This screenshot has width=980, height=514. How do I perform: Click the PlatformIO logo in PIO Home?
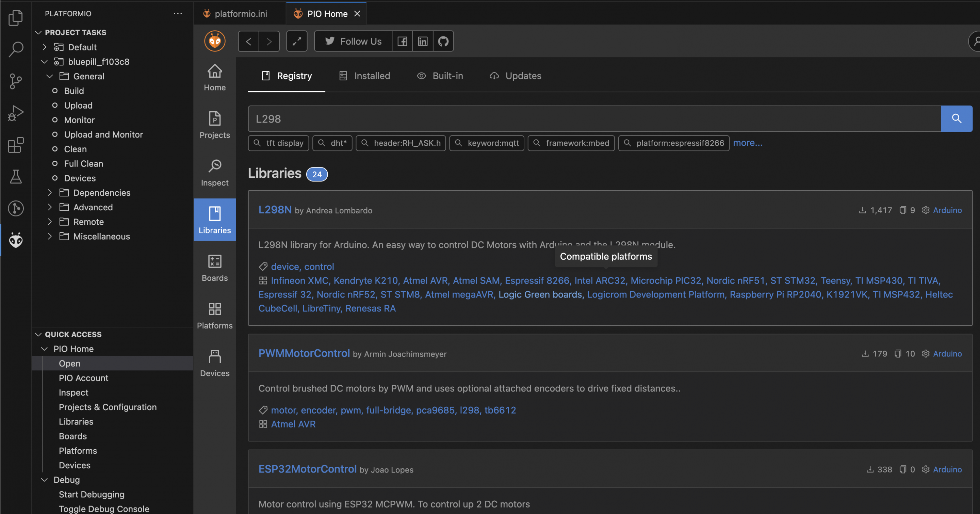(215, 41)
